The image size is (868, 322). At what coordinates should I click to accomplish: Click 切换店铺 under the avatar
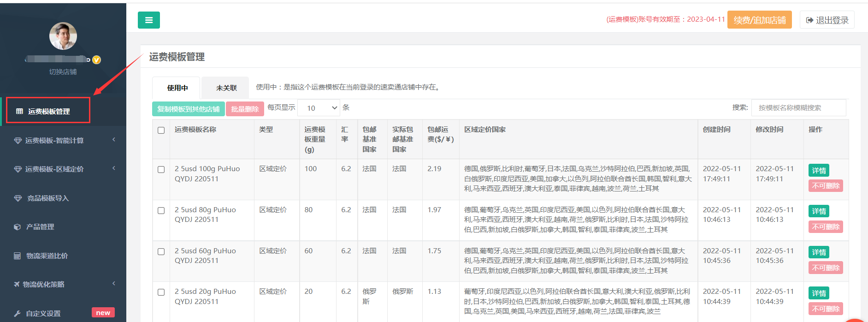click(x=63, y=72)
